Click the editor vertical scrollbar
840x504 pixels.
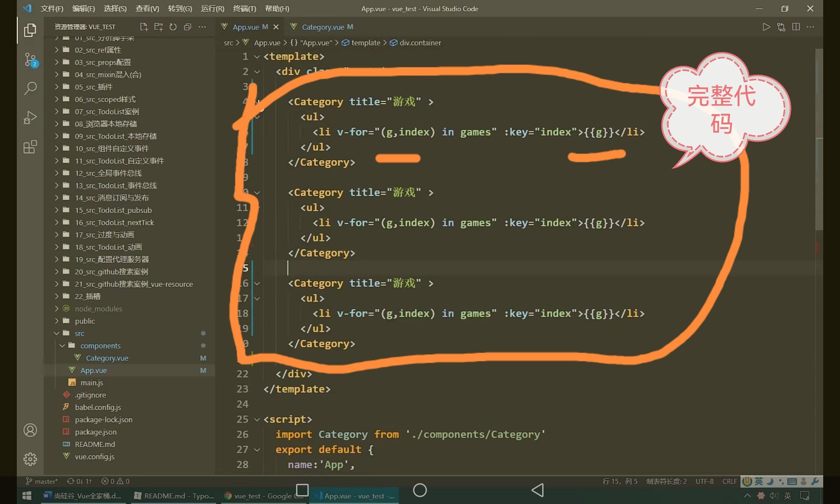pos(819,139)
